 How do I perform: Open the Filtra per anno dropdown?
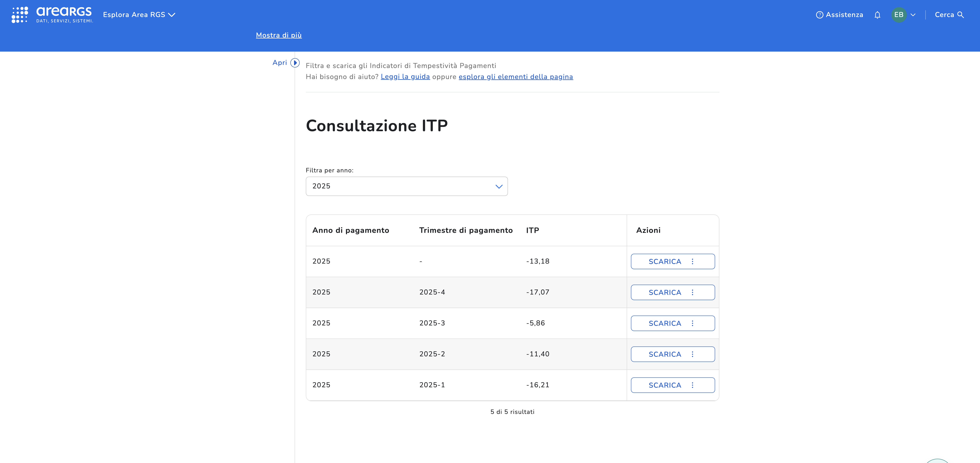407,186
